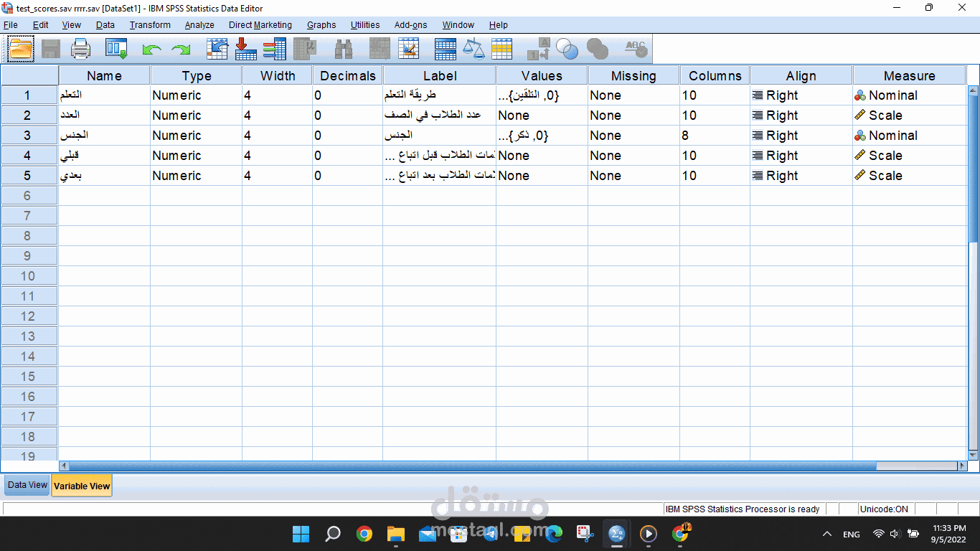Select row header number 3
This screenshot has width=980, height=551.
[29, 136]
